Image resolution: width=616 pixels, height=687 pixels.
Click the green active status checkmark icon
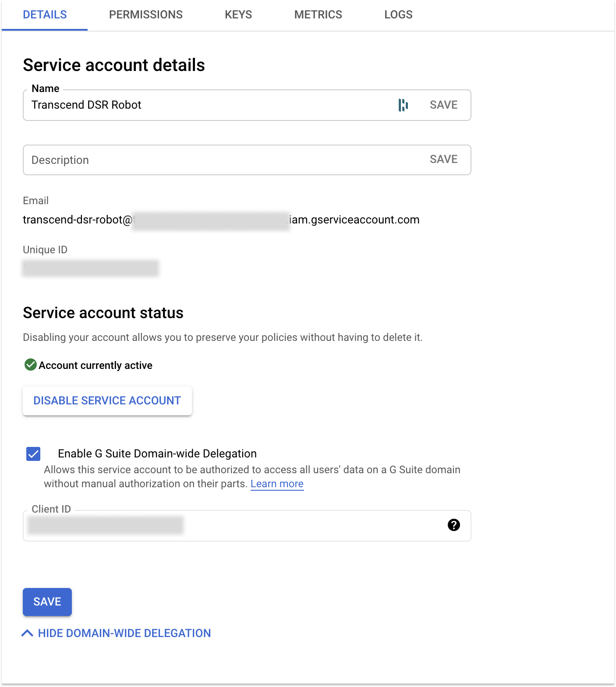point(31,365)
